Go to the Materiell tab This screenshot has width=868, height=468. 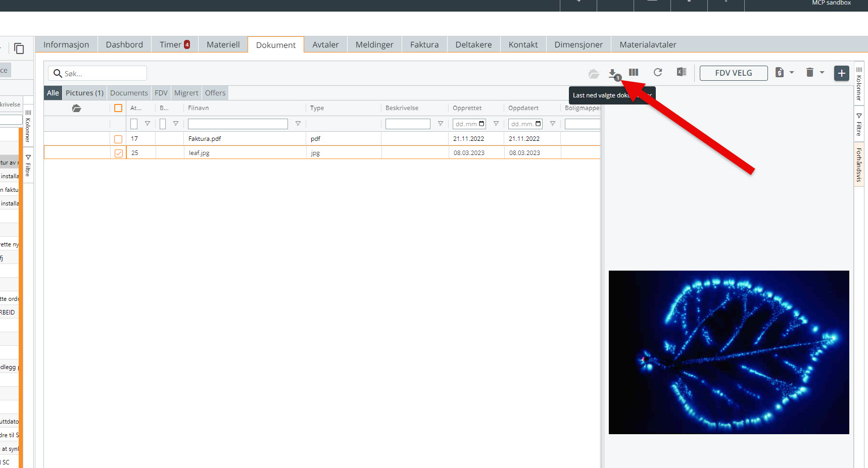pos(223,44)
